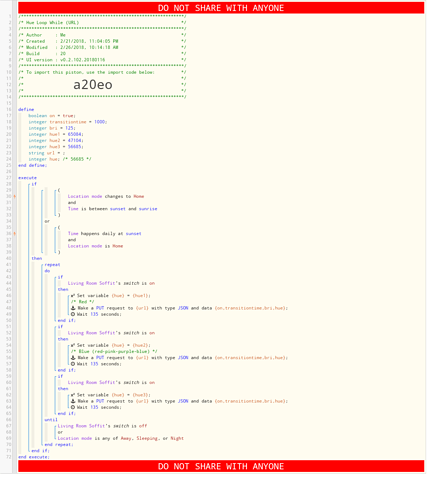Click the clock icon in the hue3 block
The image size is (429, 500).
(73, 407)
